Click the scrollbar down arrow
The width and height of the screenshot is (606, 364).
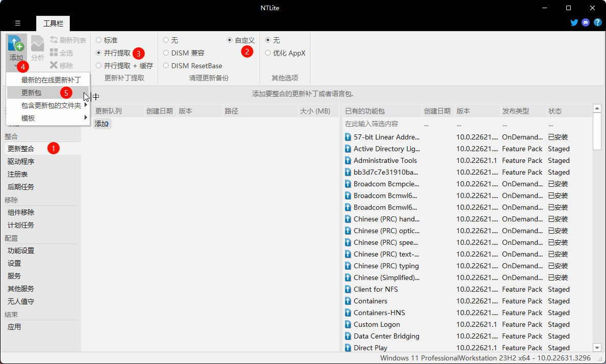point(597,348)
